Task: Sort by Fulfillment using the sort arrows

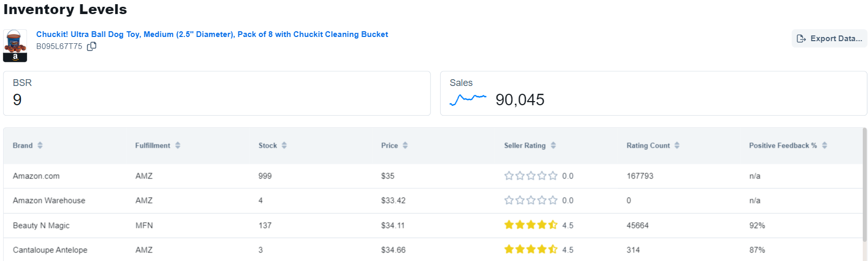Action: click(x=178, y=145)
